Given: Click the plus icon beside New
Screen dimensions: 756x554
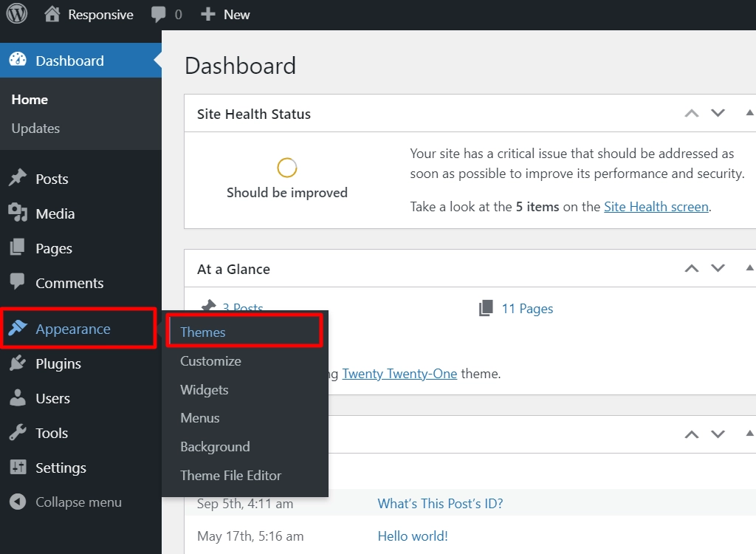Looking at the screenshot, I should tap(207, 15).
